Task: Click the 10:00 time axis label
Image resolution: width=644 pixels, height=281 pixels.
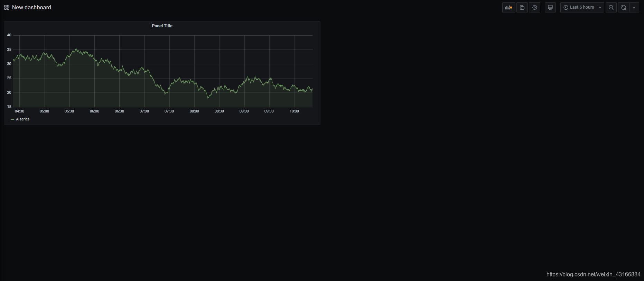Action: [294, 111]
